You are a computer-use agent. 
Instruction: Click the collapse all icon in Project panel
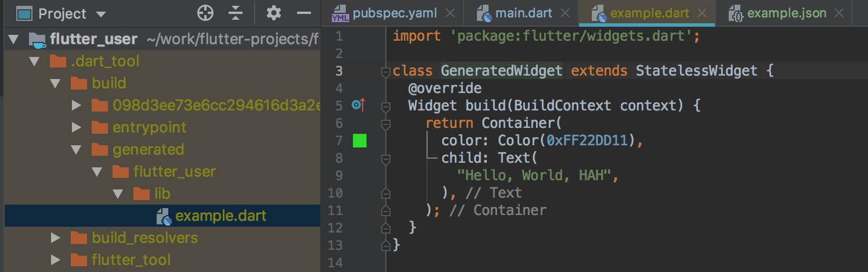click(235, 13)
